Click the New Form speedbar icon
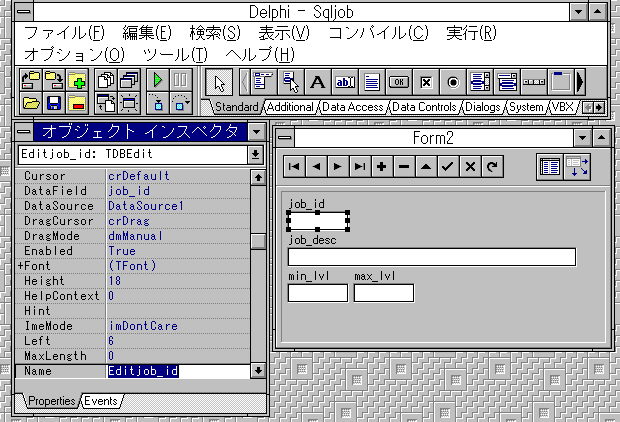Viewport: 620px width, 422px height. (129, 103)
